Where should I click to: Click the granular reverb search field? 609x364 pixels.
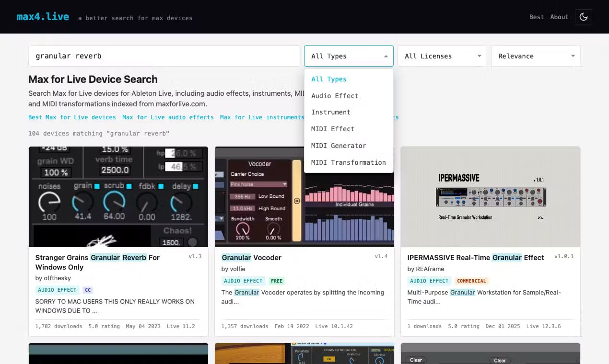[164, 56]
